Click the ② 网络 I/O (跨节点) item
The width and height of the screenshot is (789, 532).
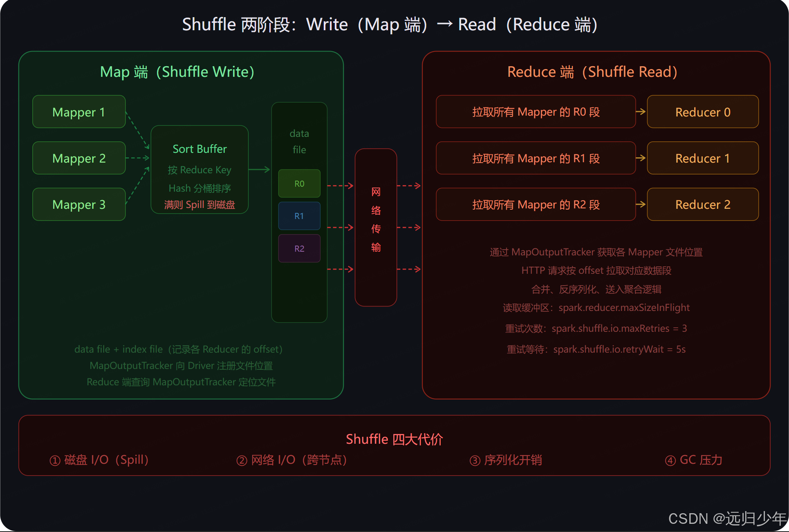pyautogui.click(x=292, y=460)
